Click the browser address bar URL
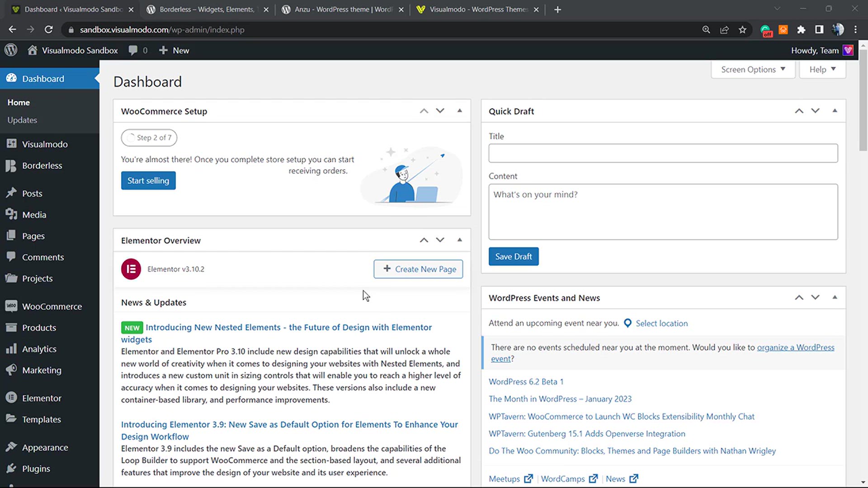Viewport: 868px width, 488px height. 162,29
